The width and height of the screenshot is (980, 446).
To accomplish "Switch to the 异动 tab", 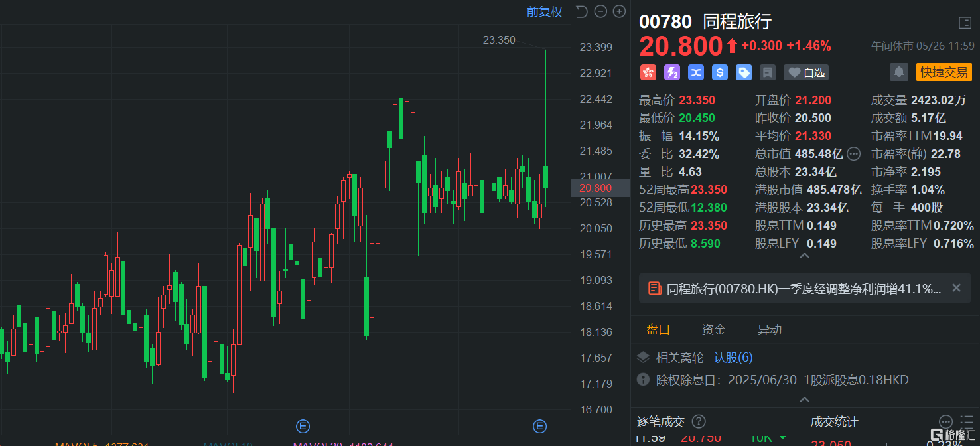I will click(x=770, y=330).
